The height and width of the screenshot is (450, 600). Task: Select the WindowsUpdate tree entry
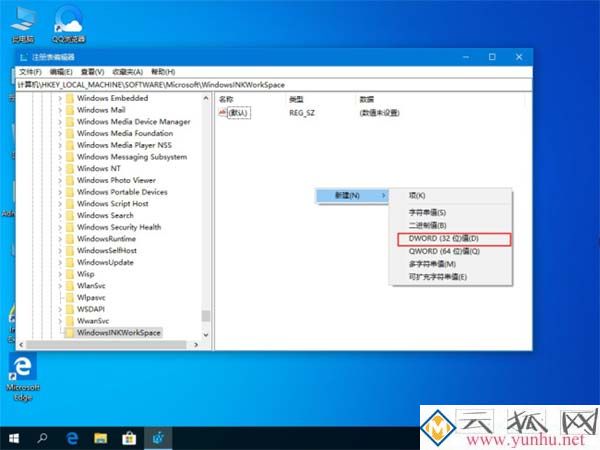[105, 262]
